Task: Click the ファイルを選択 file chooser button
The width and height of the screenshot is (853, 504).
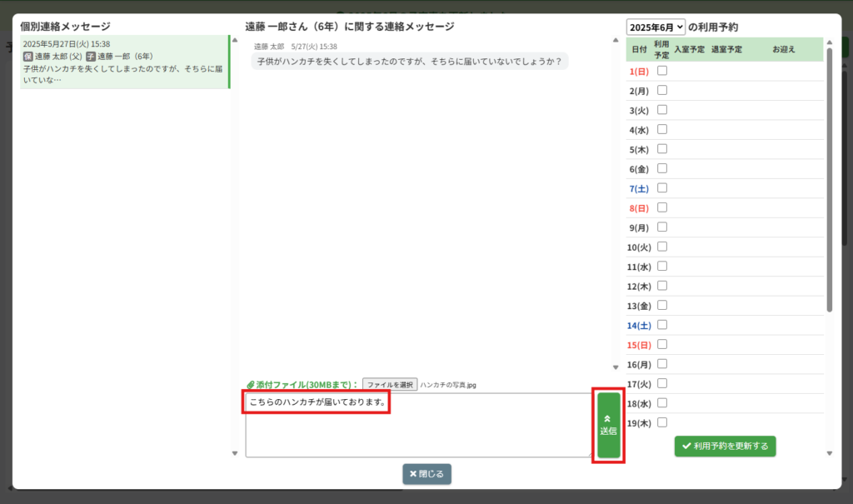Action: point(390,385)
